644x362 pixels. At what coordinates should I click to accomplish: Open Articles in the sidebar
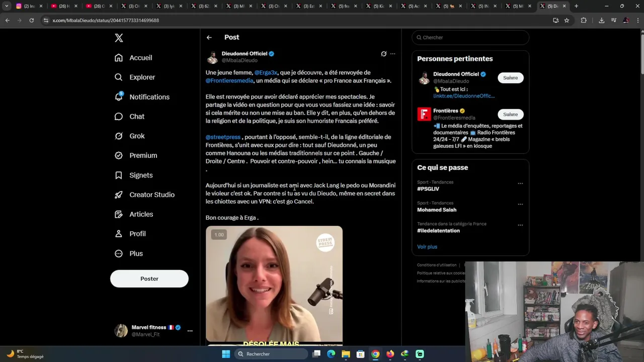(134, 214)
